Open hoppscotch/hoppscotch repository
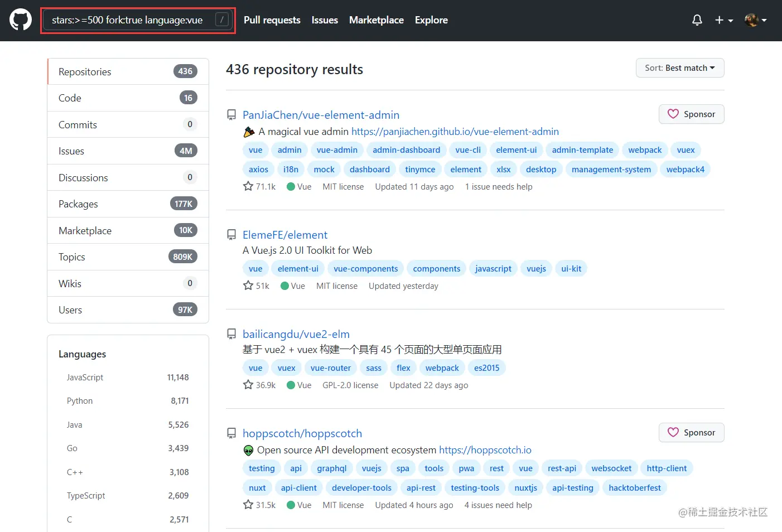 click(302, 433)
